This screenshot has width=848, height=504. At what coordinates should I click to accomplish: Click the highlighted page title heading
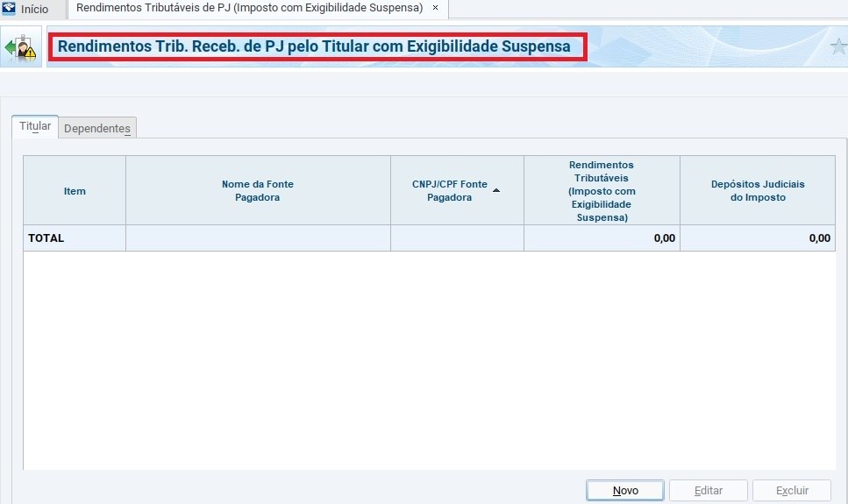314,46
